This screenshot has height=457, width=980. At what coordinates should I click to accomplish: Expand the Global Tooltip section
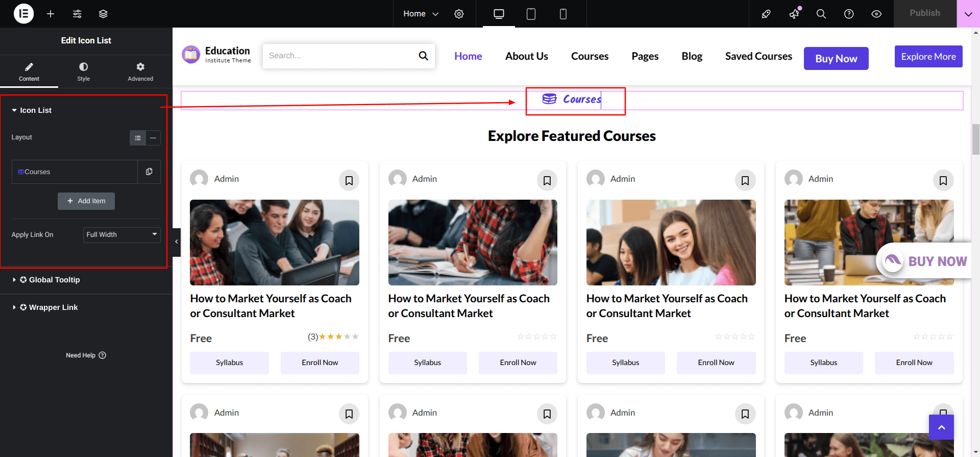pos(46,280)
